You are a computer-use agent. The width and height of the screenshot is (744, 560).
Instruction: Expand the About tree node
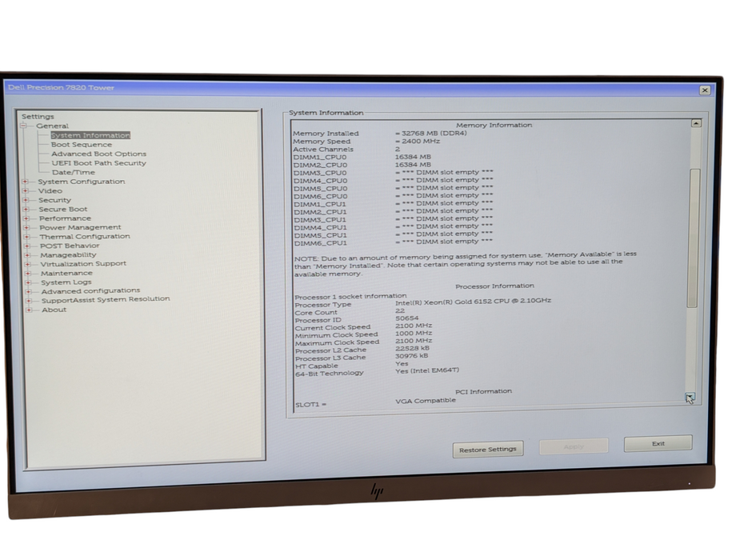click(29, 310)
